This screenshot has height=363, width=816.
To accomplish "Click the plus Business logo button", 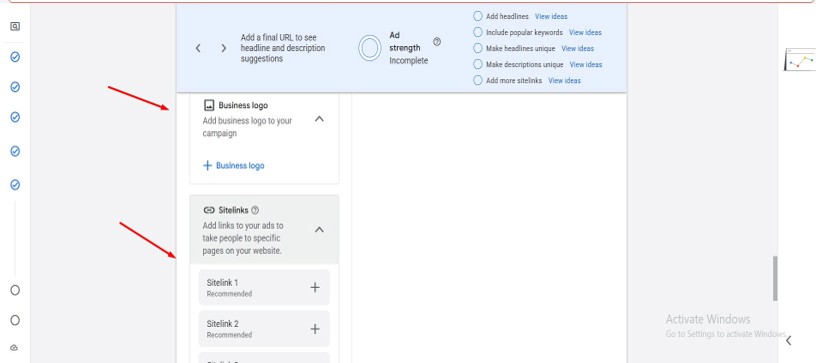I will tap(234, 165).
